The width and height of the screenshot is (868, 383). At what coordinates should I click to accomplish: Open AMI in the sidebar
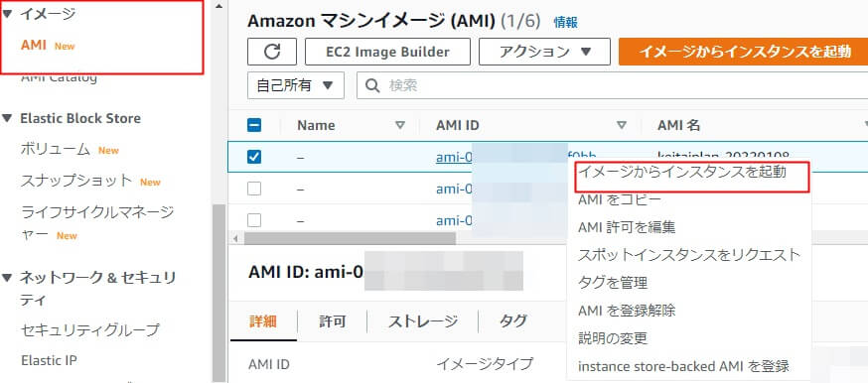[x=33, y=46]
